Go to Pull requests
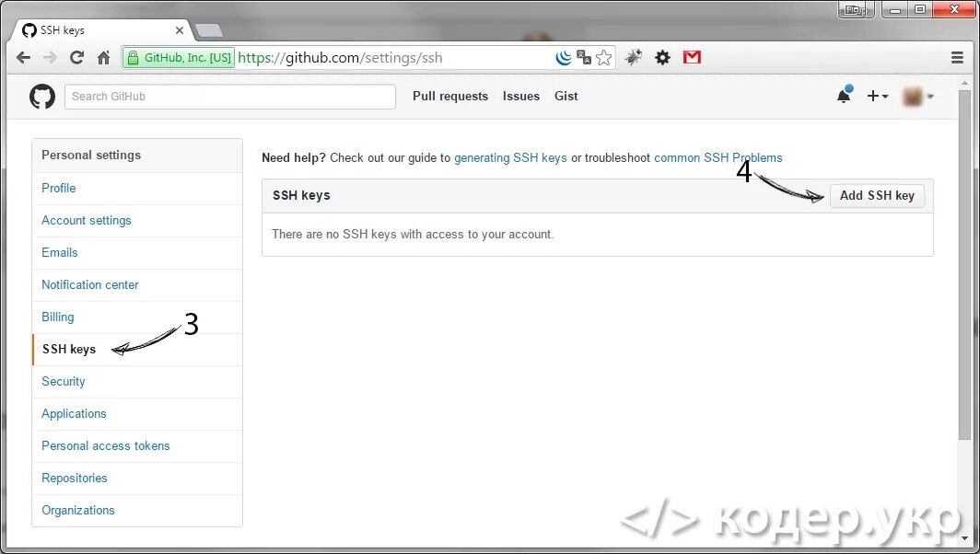Screen dimensions: 980x554 450,97
